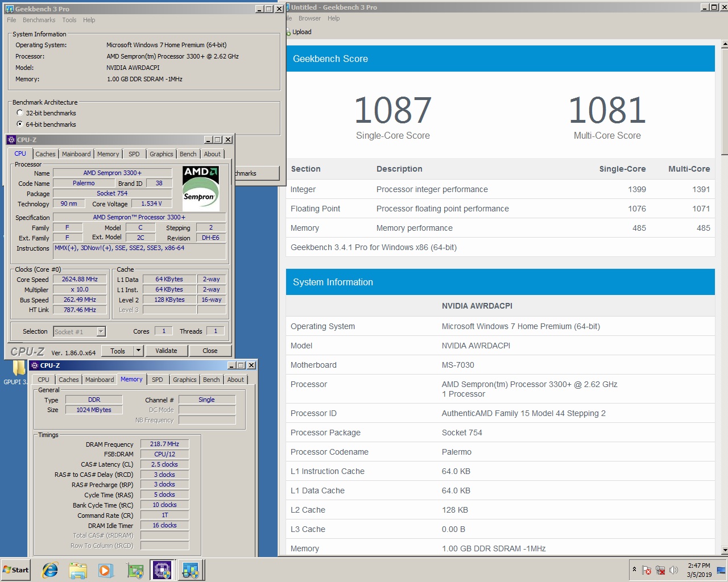
Task: Open About tab in the lower CPU-Z window
Action: 235,380
